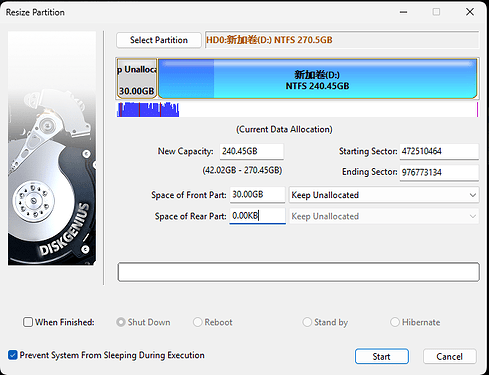Expand the front part dropdown chevron arrow
The image size is (489, 375).
(x=473, y=195)
